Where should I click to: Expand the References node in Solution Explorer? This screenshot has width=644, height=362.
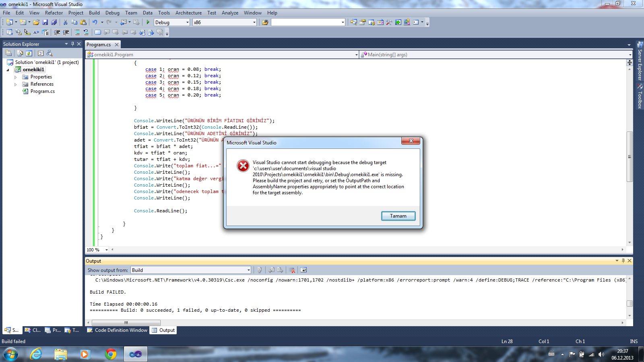[16, 84]
